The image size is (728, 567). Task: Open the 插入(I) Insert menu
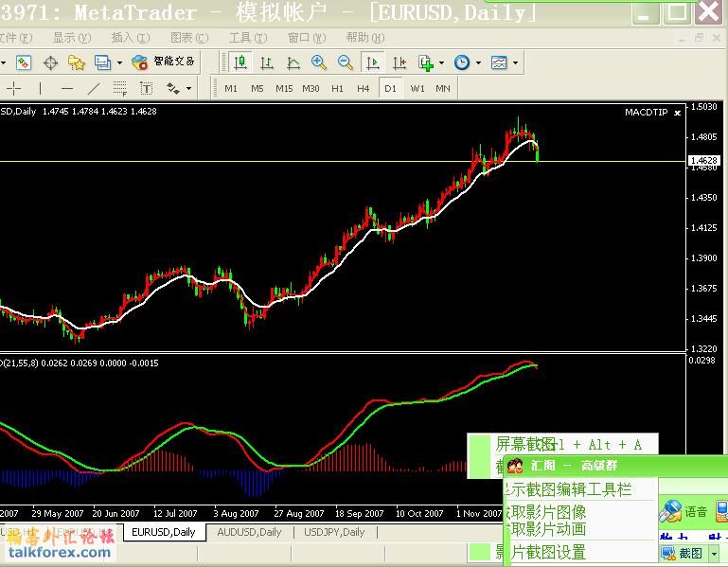pos(131,38)
